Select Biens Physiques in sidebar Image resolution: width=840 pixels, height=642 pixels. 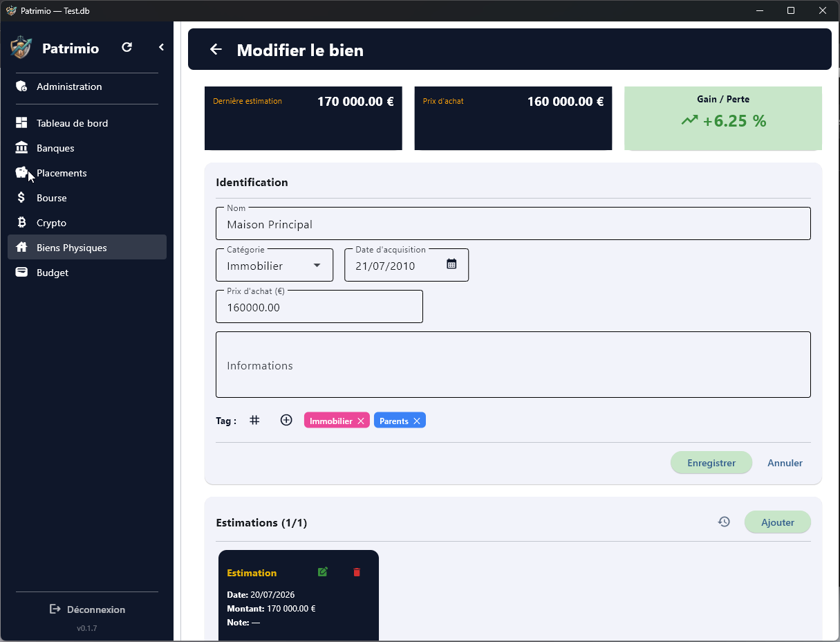click(87, 248)
